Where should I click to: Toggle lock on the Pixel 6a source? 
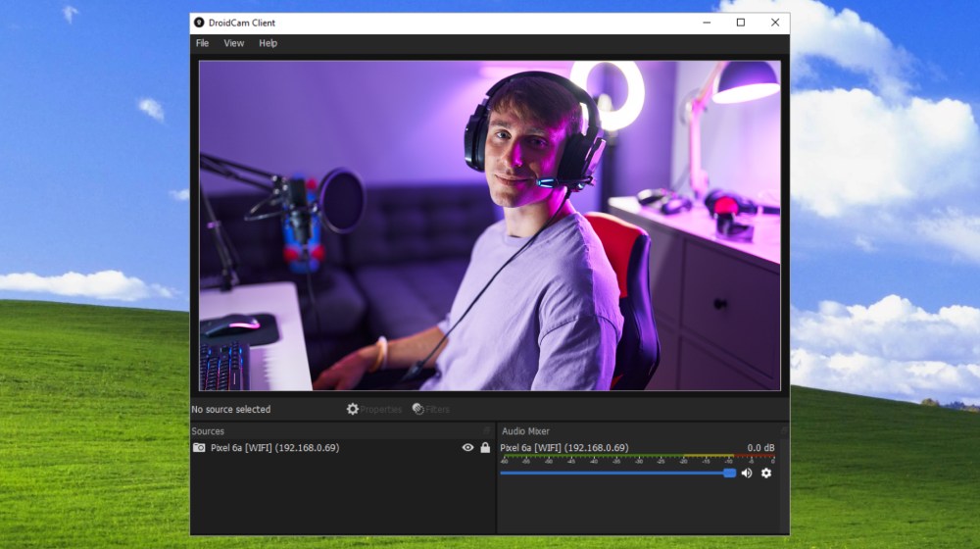[485, 448]
